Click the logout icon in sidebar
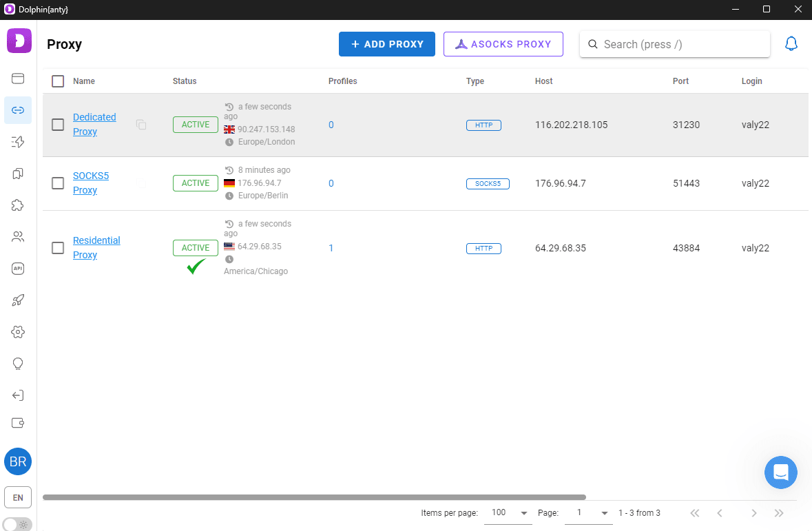Screen dimensions: 812x531 [x=18, y=395]
